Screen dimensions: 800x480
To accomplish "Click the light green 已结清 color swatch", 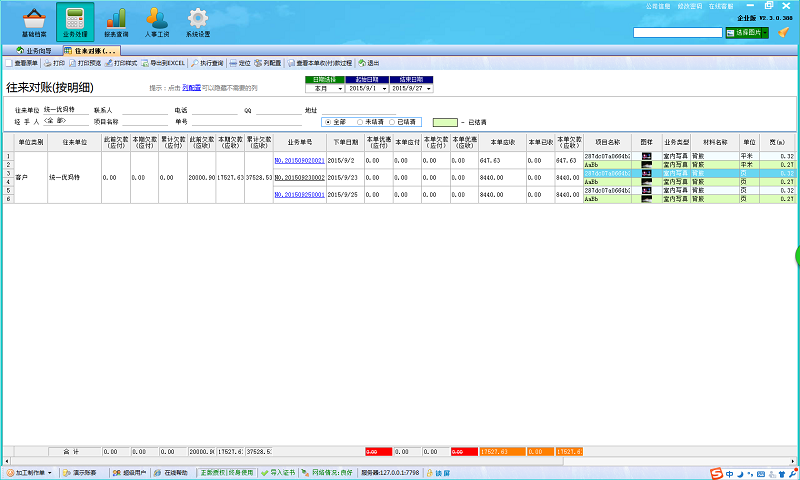I will click(x=444, y=121).
